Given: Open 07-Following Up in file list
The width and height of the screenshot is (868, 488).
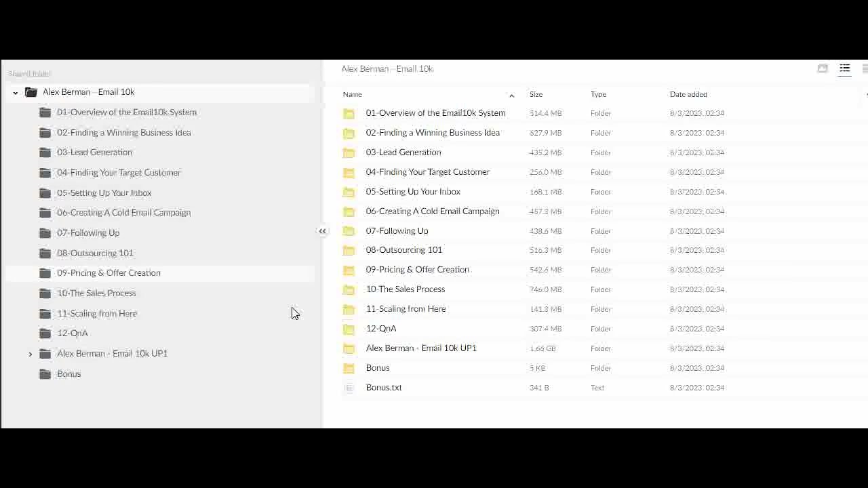Looking at the screenshot, I should coord(397,231).
